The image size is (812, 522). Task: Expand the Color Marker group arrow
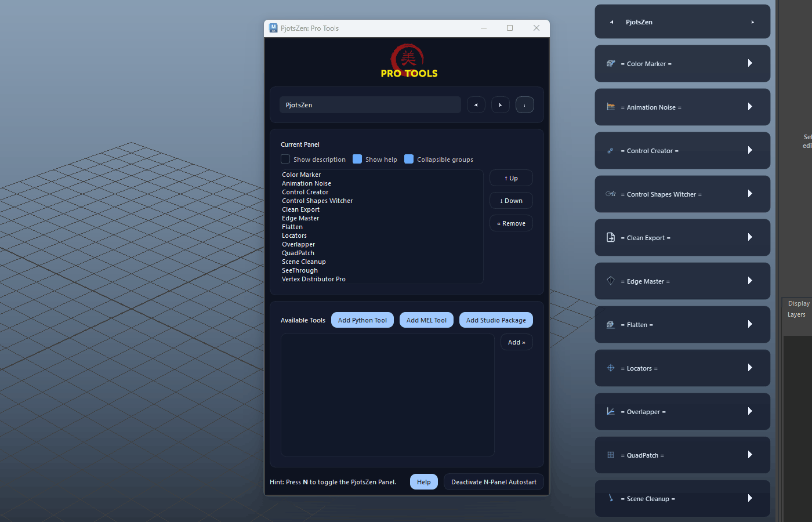pyautogui.click(x=750, y=63)
